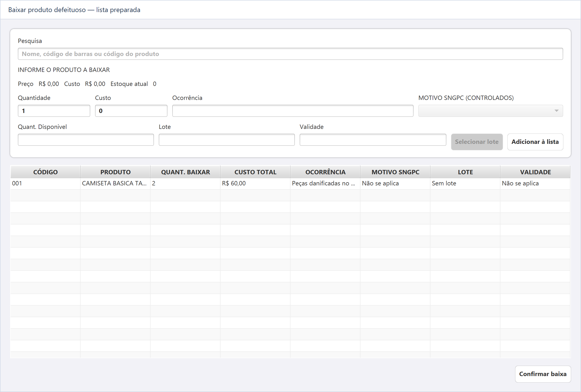Sort by the PRODUTO column header
The width and height of the screenshot is (581, 392).
[115, 172]
